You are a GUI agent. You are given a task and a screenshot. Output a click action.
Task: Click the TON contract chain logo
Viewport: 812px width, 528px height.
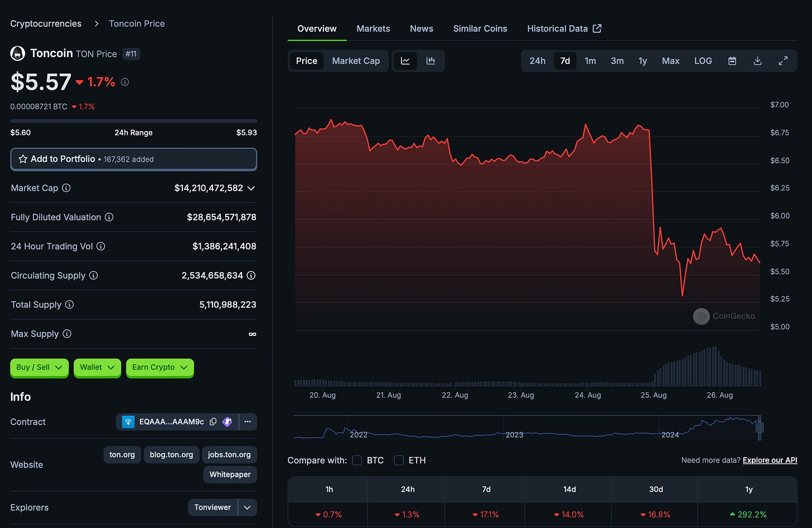coord(128,422)
